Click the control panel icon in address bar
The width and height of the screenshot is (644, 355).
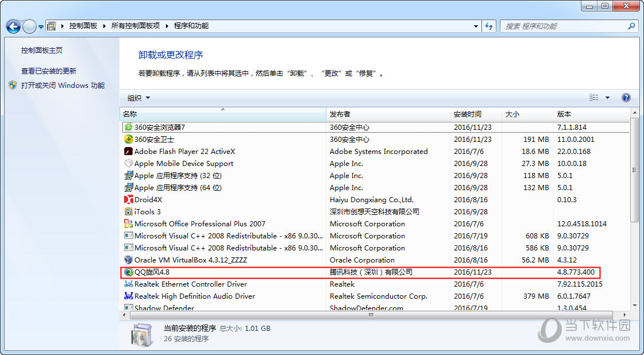[x=51, y=26]
